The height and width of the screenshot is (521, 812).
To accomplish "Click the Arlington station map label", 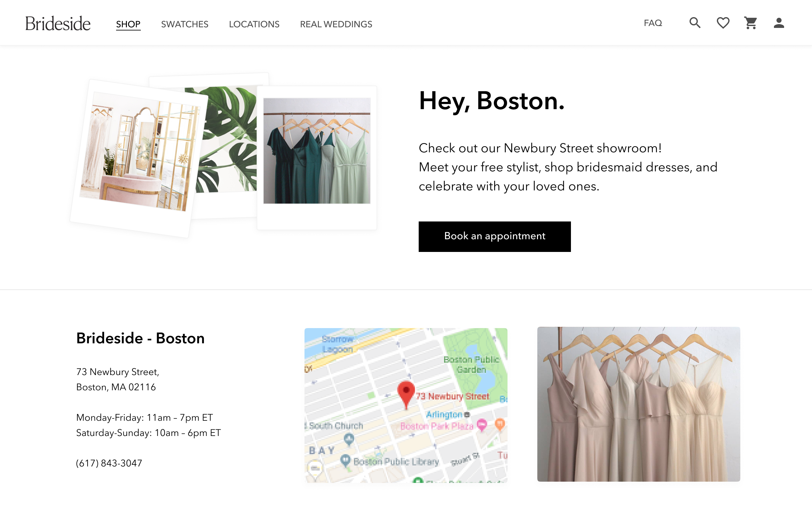I will point(444,414).
